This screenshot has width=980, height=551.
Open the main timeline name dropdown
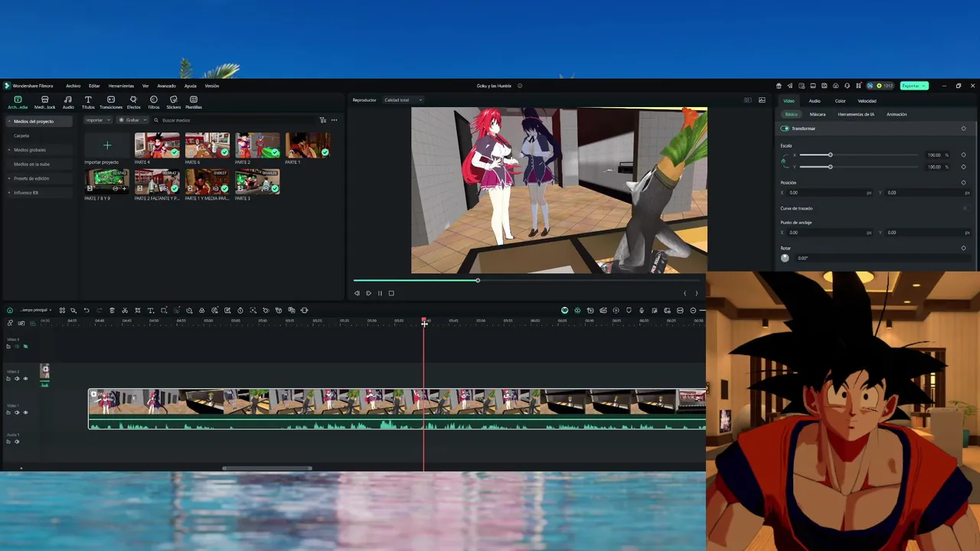pyautogui.click(x=36, y=310)
